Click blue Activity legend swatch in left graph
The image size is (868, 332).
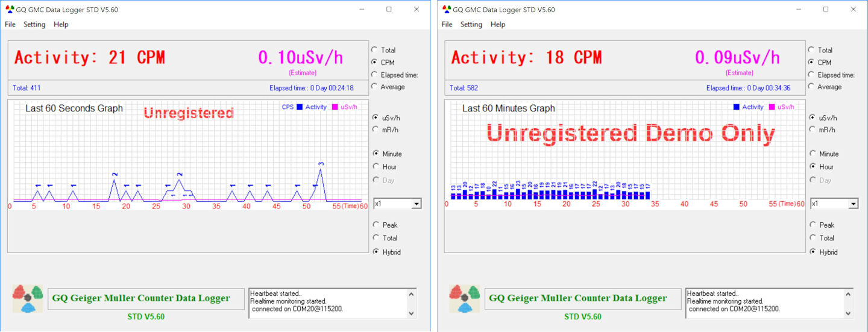point(299,107)
